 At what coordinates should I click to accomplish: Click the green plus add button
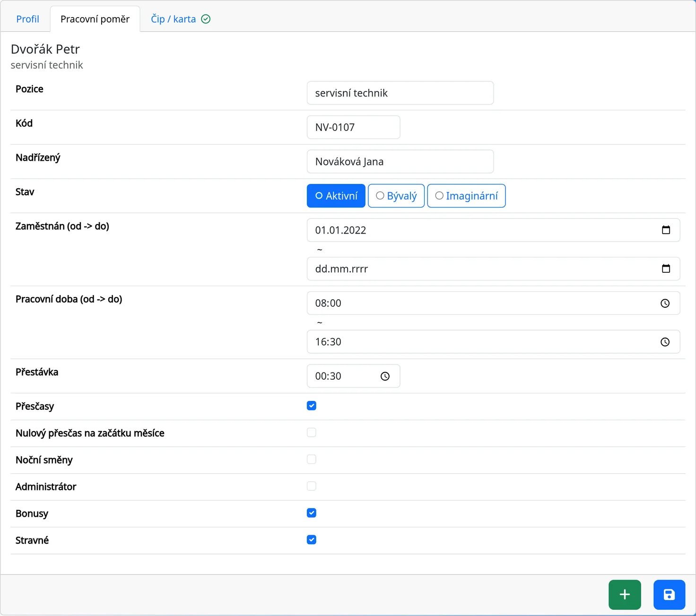click(625, 595)
